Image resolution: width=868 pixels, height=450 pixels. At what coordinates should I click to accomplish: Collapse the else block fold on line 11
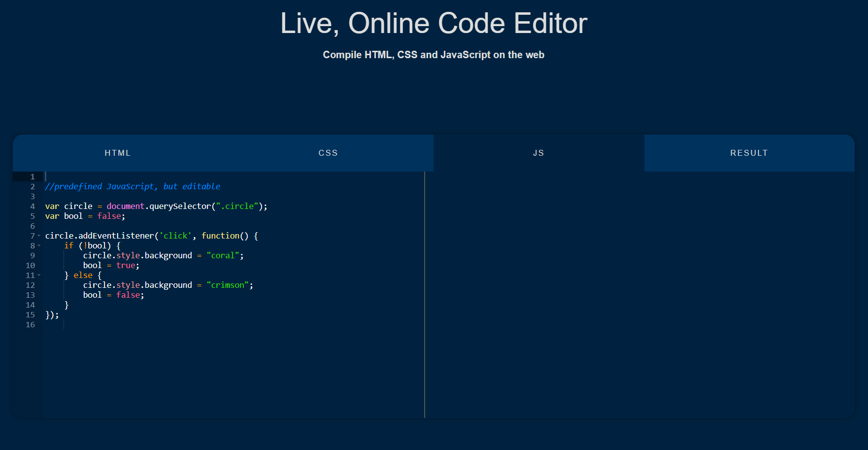(x=39, y=275)
